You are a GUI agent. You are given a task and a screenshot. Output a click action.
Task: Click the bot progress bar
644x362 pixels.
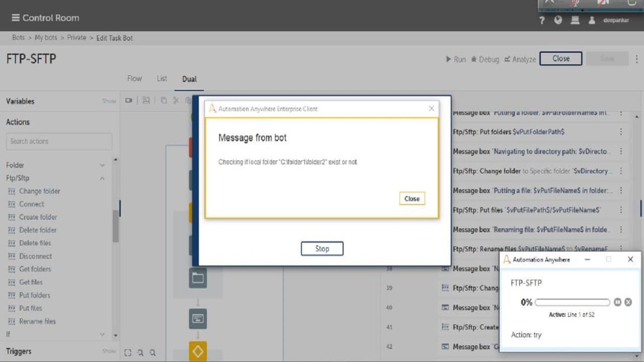573,302
